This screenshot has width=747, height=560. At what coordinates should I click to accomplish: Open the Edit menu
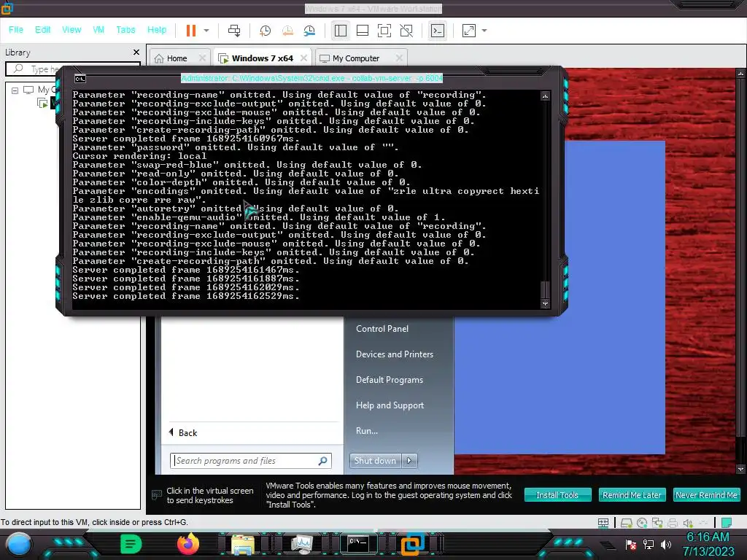click(x=42, y=29)
